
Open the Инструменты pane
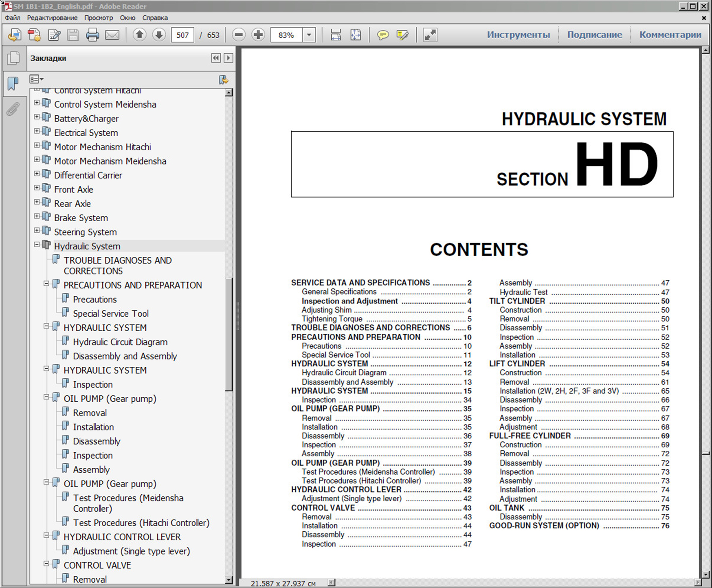pyautogui.click(x=518, y=35)
